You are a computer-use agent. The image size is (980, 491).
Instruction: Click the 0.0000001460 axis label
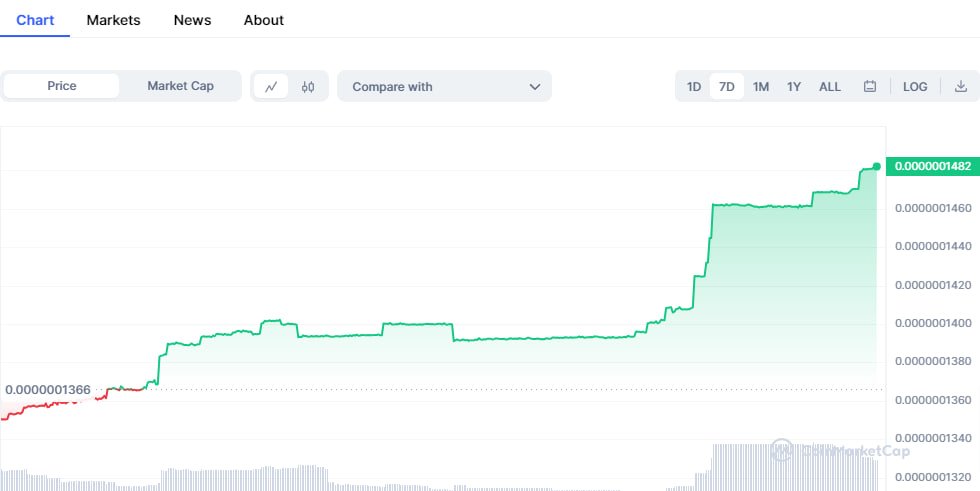click(933, 207)
